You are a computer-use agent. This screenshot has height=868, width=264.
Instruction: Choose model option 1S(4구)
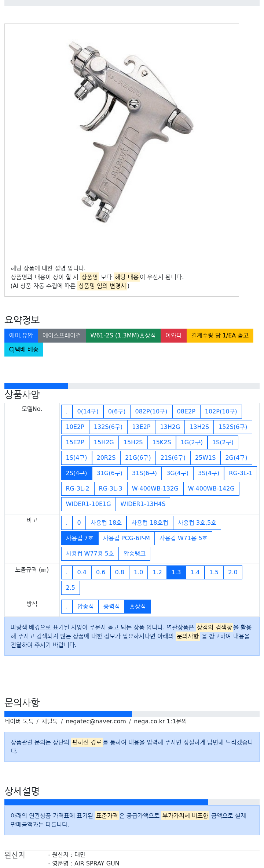[76, 457]
